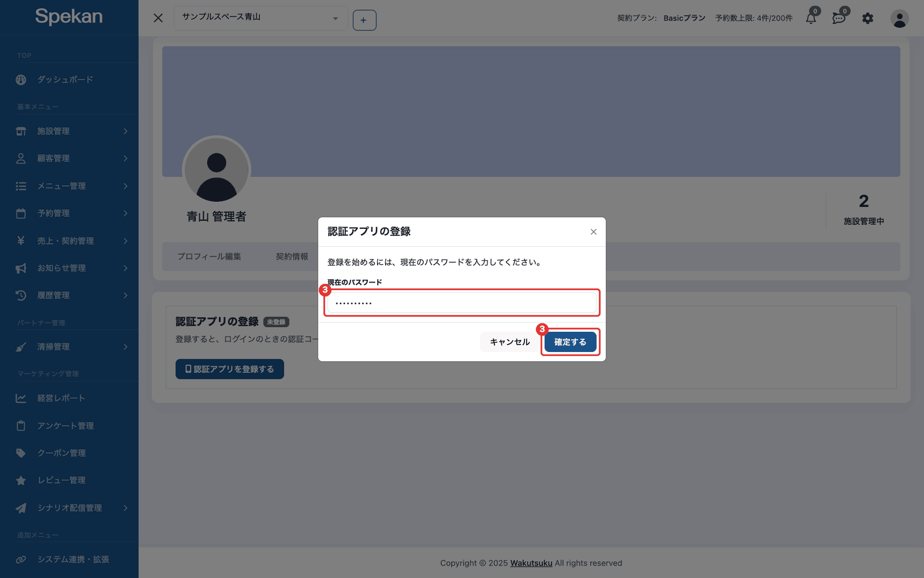Expand the 顧客管理 menu chevron
The height and width of the screenshot is (578, 924).
point(125,158)
